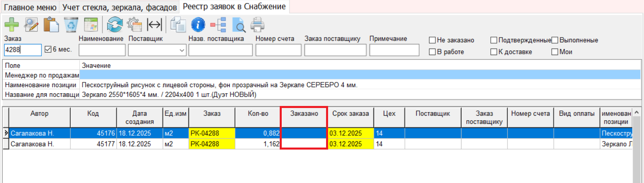Click the recycle bin delete icon
The image size is (644, 183).
tap(71, 25)
